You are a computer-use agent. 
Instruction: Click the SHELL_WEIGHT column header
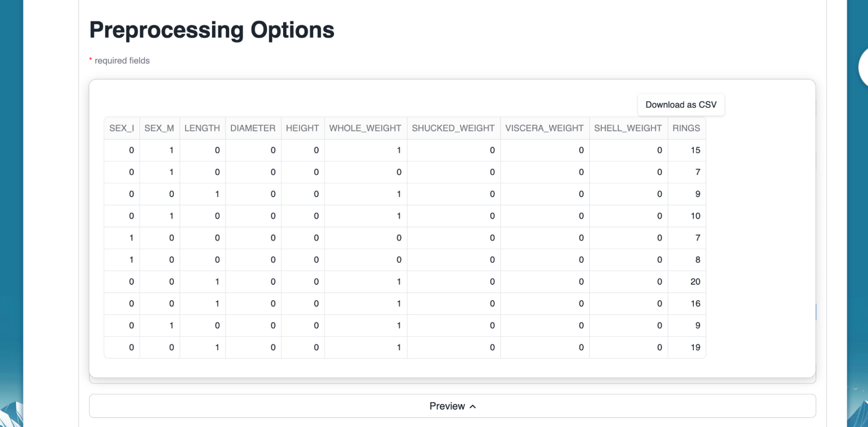click(628, 128)
